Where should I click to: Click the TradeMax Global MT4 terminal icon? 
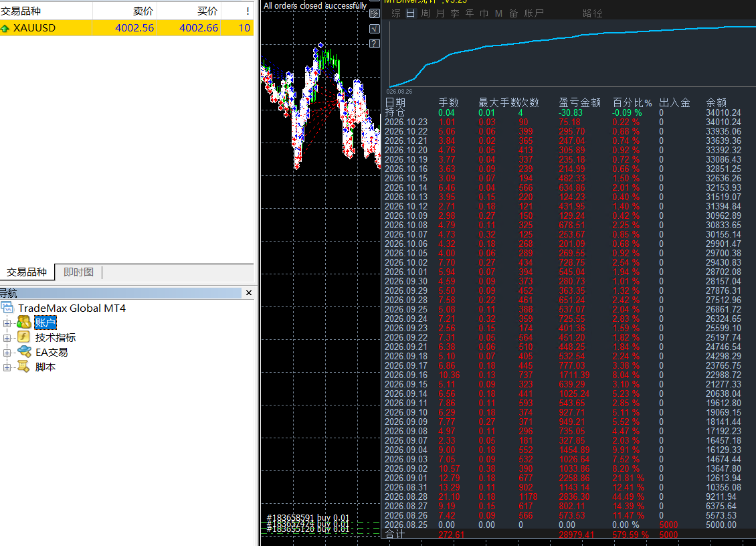coord(7,308)
